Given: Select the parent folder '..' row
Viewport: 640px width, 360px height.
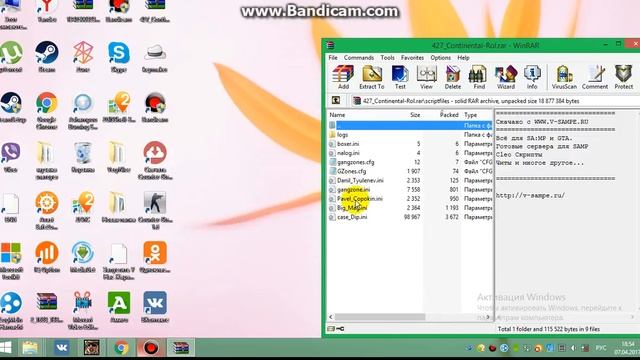Looking at the screenshot, I should 410,125.
